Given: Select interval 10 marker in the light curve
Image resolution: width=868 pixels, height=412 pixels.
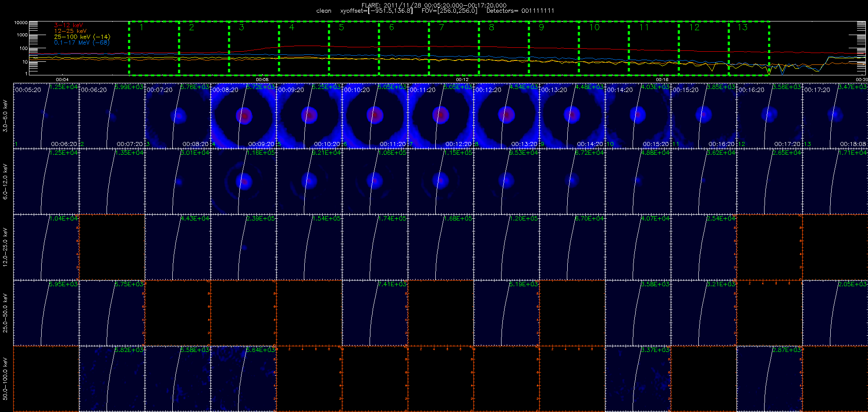Looking at the screenshot, I should (594, 27).
